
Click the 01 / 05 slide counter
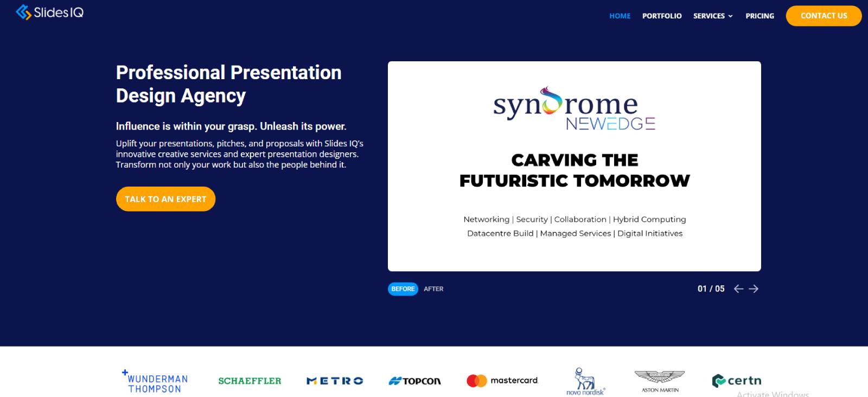(x=711, y=289)
